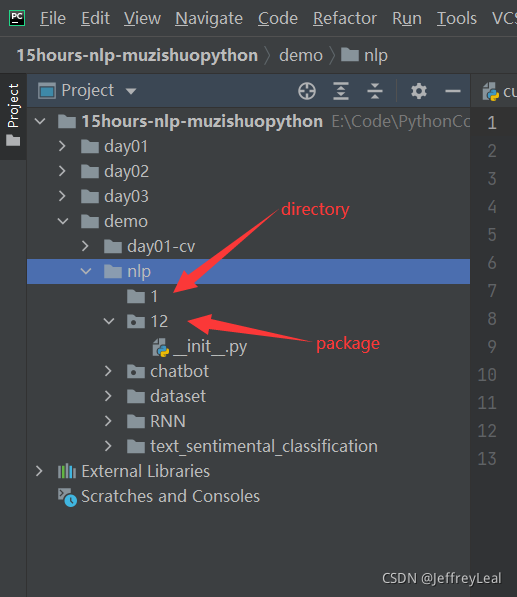Select the chatbot package icon
517x597 pixels.
point(136,371)
